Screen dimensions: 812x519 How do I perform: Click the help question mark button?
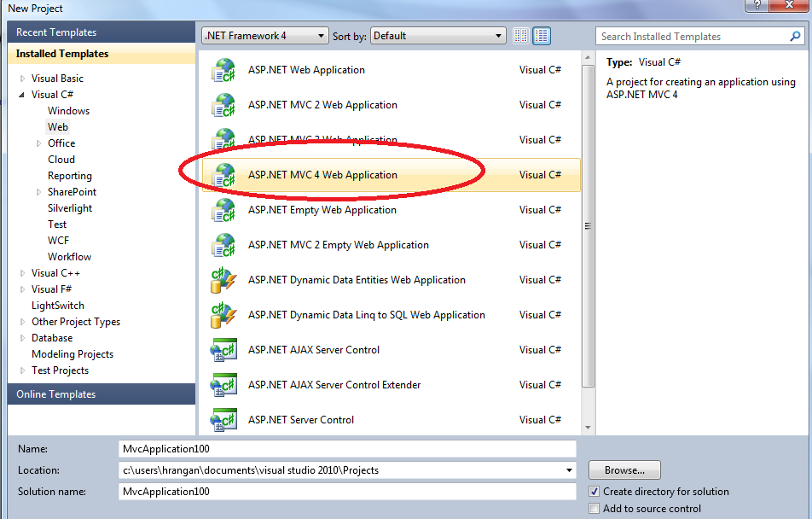pos(757,5)
